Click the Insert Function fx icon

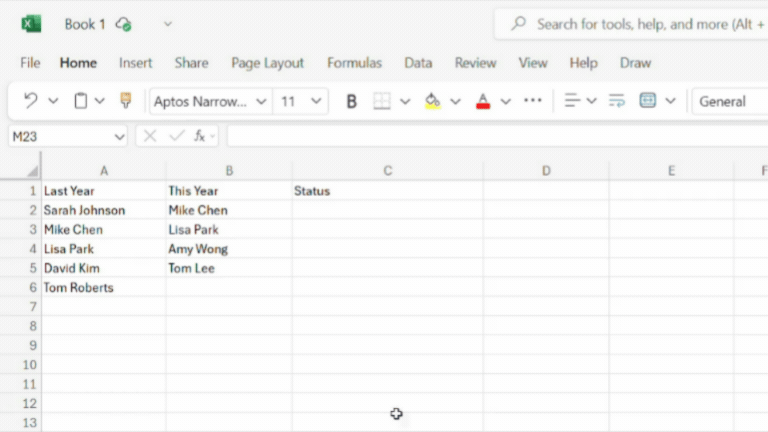click(x=199, y=136)
